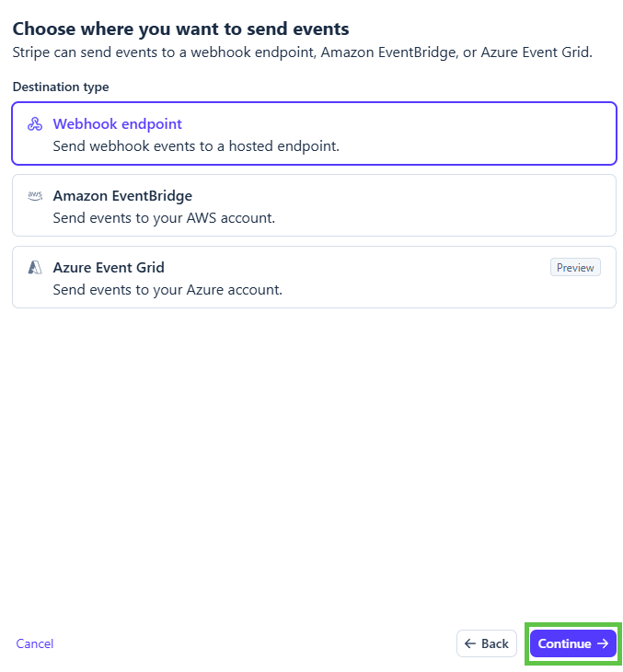
Task: Click "Send events to your Azure account" description
Action: [x=167, y=290]
